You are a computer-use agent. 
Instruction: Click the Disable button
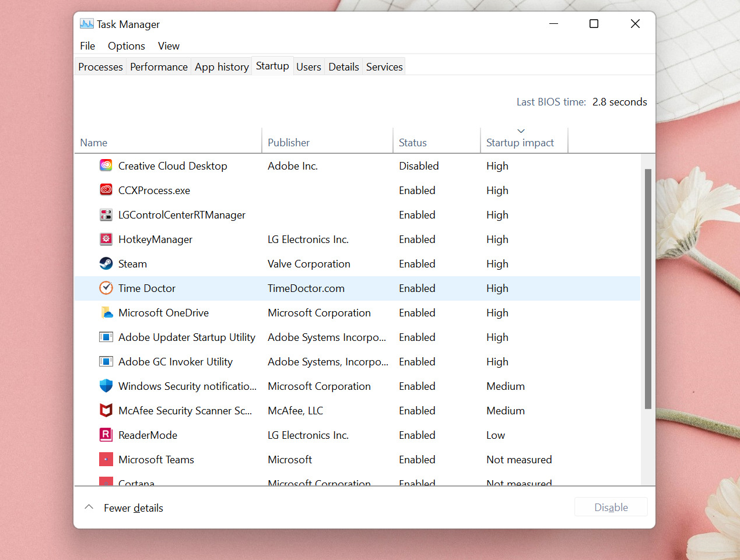(611, 506)
